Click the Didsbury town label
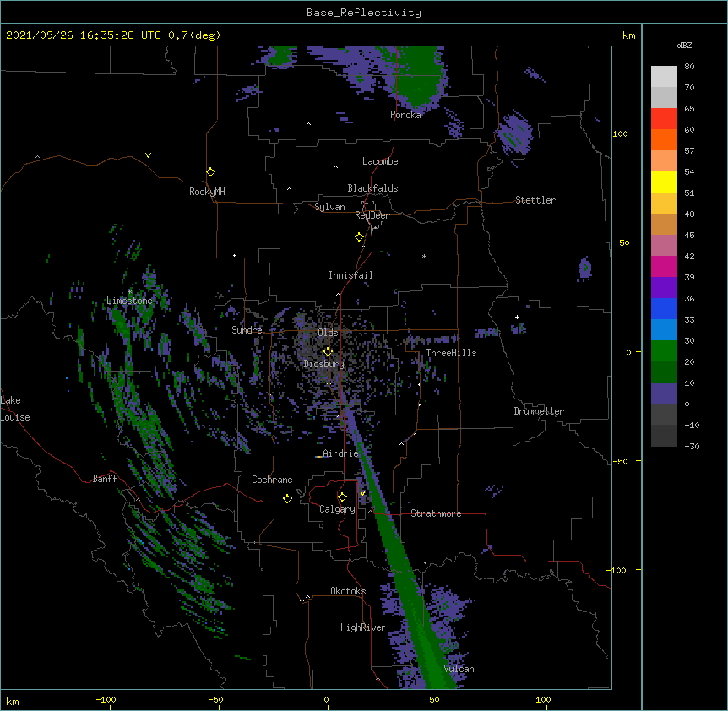This screenshot has width=728, height=711. (x=323, y=364)
